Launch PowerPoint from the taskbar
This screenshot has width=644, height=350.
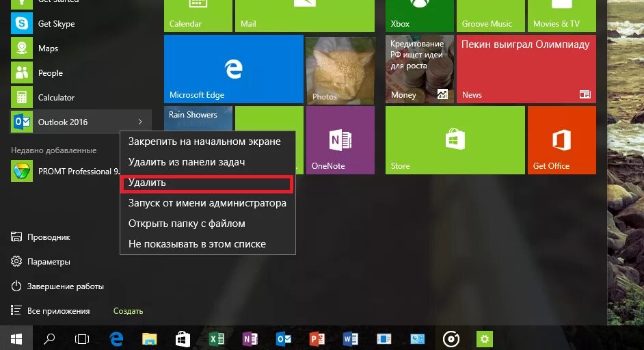coord(317,339)
